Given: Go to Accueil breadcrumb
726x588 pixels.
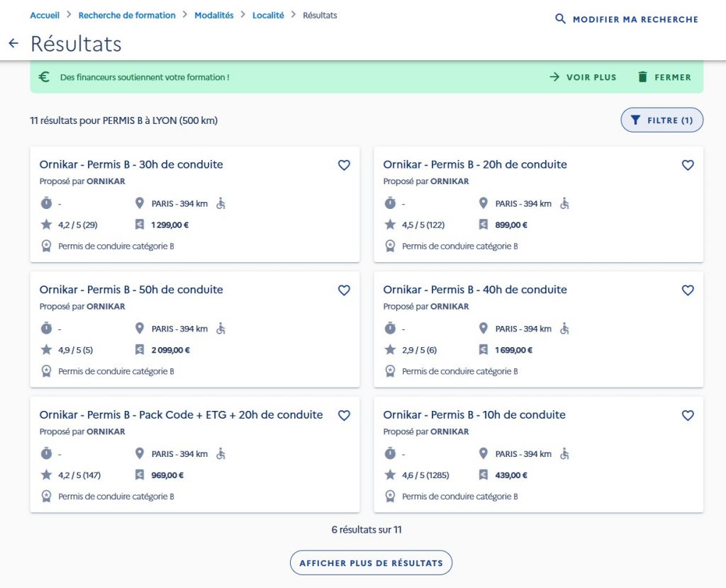Looking at the screenshot, I should tap(45, 16).
